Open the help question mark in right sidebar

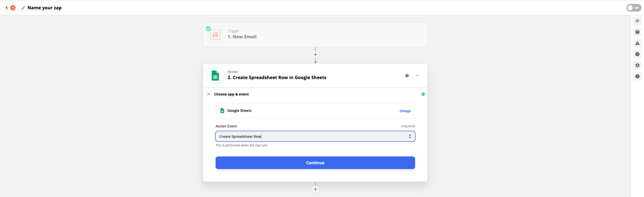point(637,32)
